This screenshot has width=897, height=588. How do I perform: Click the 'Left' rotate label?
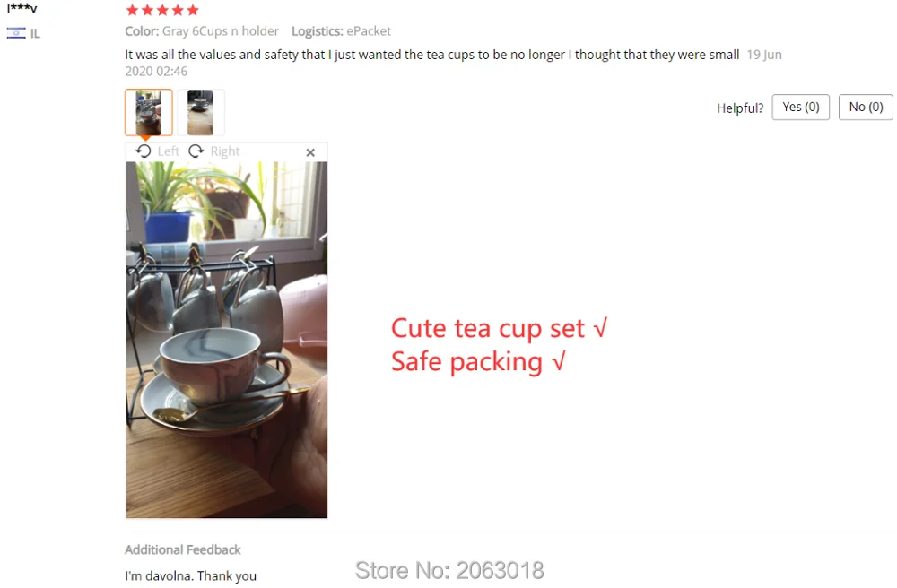169,151
